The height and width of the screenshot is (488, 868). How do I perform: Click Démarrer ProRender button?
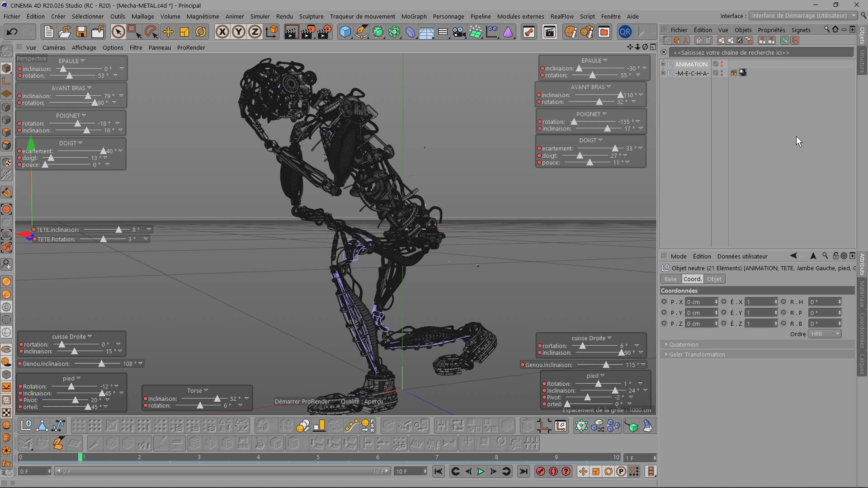[x=302, y=402]
